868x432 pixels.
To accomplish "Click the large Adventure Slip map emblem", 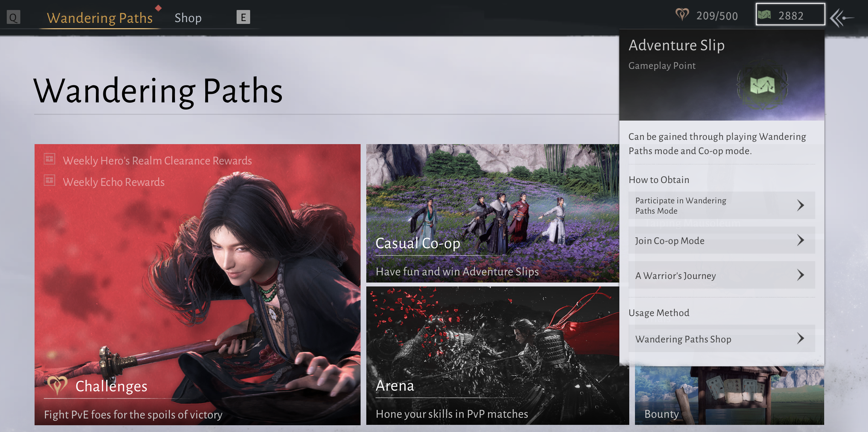I will [762, 86].
